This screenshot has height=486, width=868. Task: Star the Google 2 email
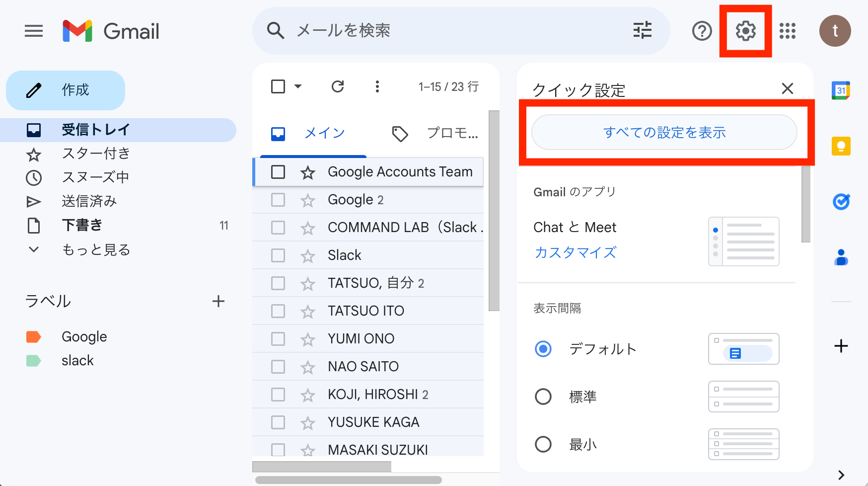[308, 200]
